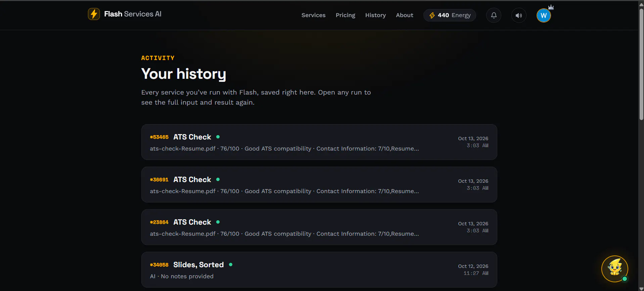
Task: Select History in the top navigation
Action: pyautogui.click(x=375, y=15)
